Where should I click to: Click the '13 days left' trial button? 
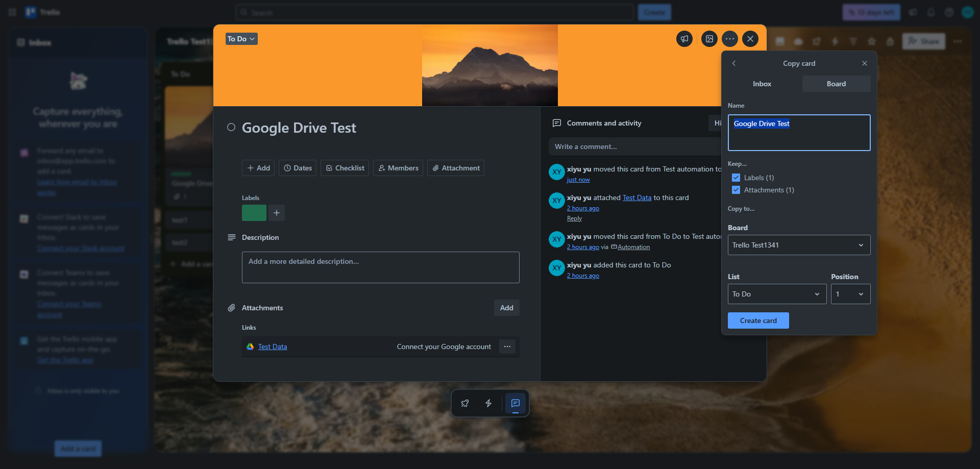coord(871,12)
